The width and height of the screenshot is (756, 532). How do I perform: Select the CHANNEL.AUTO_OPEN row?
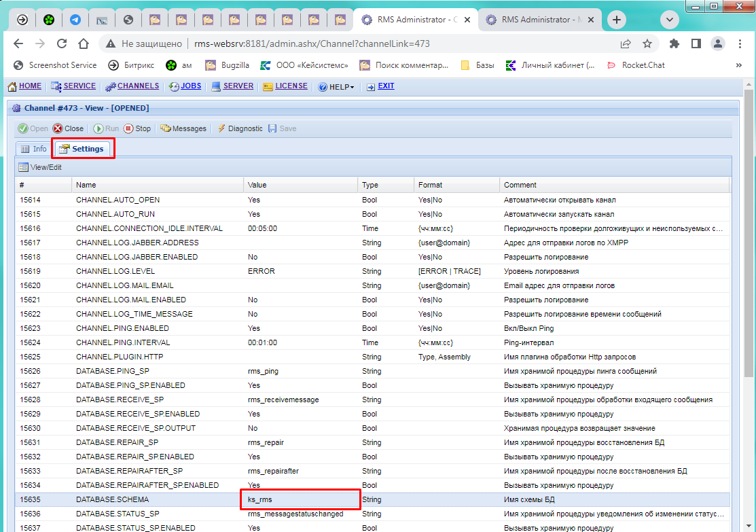(372, 200)
